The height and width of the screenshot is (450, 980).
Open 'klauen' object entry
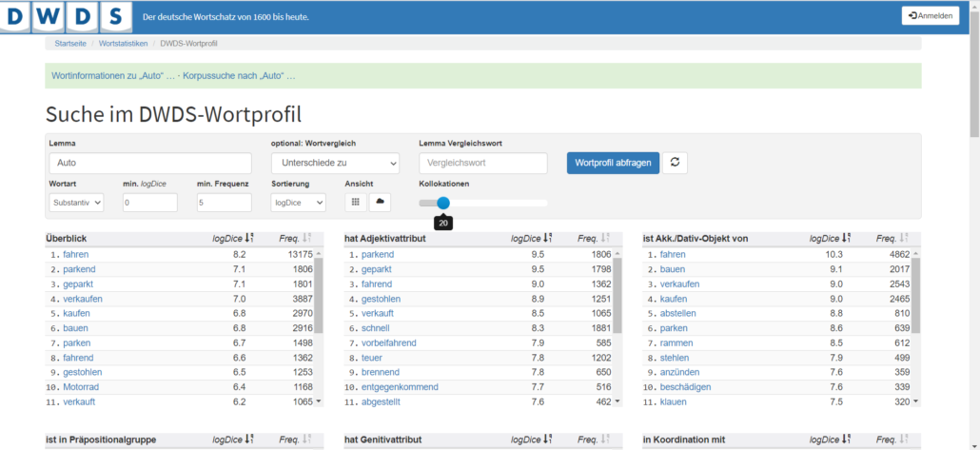pyautogui.click(x=673, y=401)
